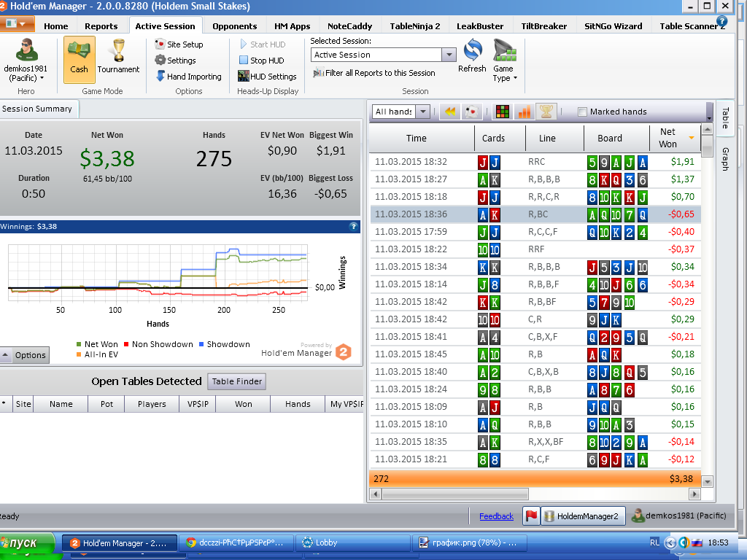This screenshot has height=560, width=747.
Task: Open the SitNGo Wizard tab
Action: coord(613,26)
